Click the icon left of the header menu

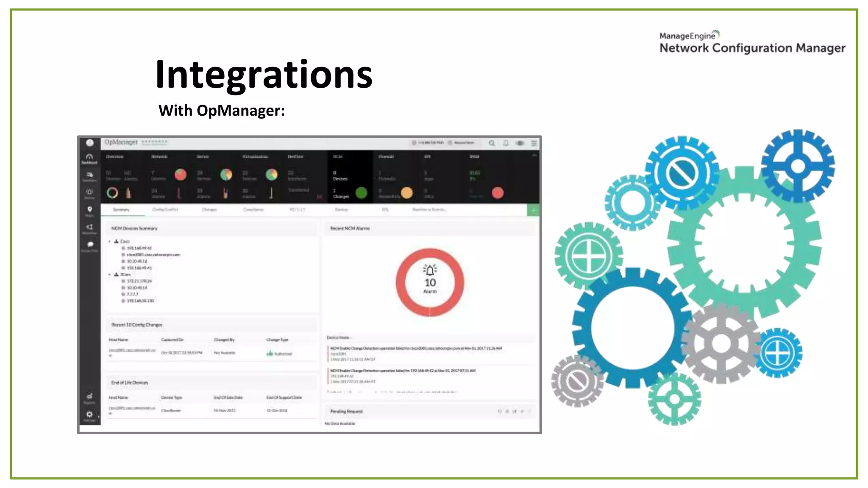point(520,143)
